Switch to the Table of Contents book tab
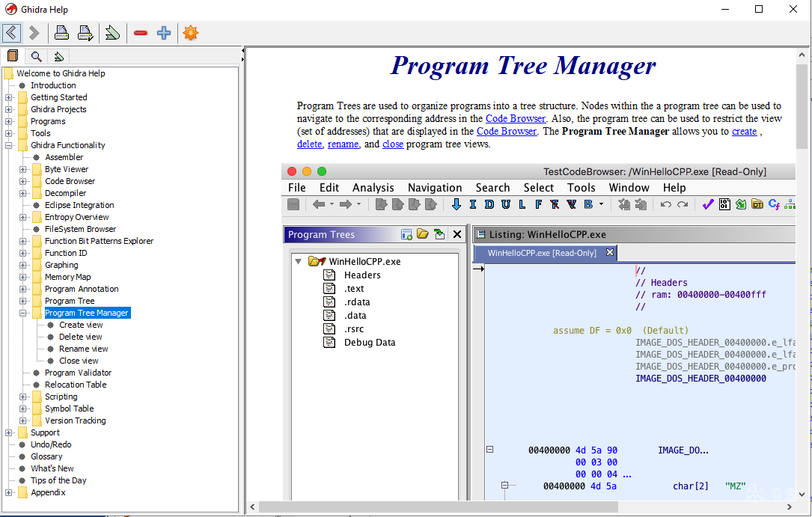Image resolution: width=812 pixels, height=517 pixels. coord(13,56)
